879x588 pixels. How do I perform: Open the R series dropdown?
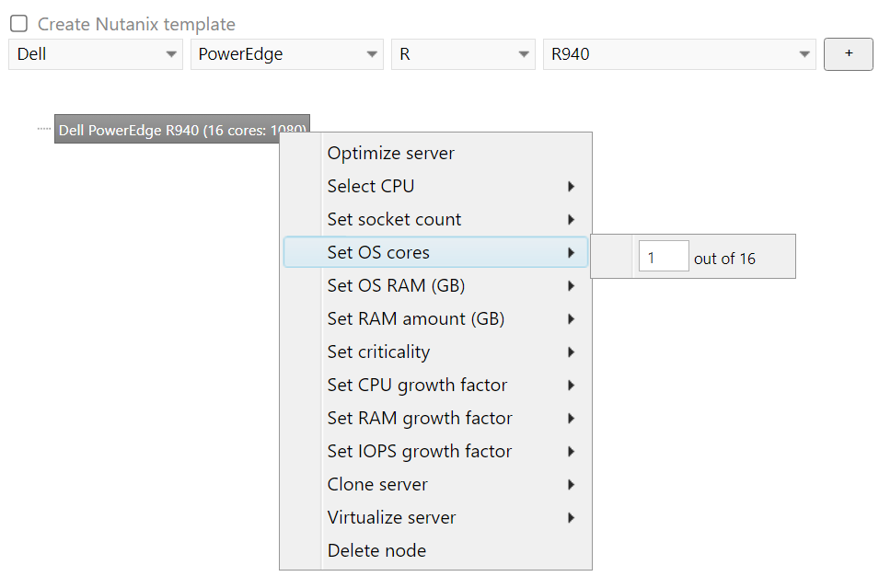pos(462,54)
